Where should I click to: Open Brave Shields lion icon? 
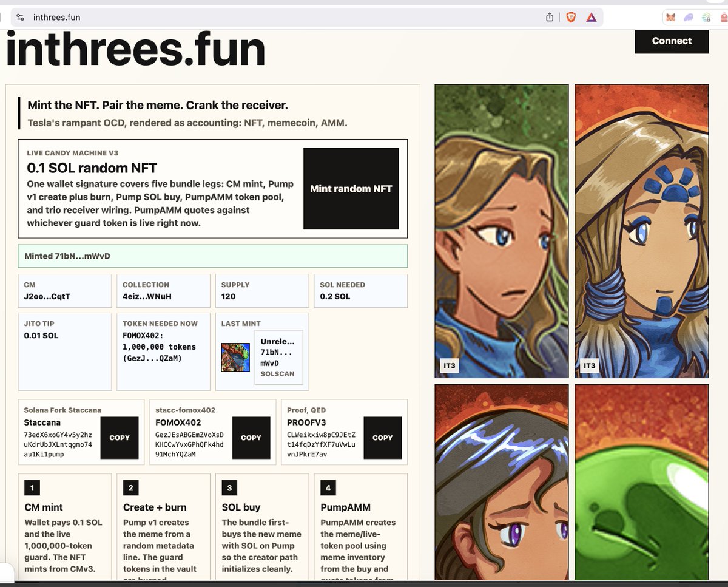[x=571, y=18]
